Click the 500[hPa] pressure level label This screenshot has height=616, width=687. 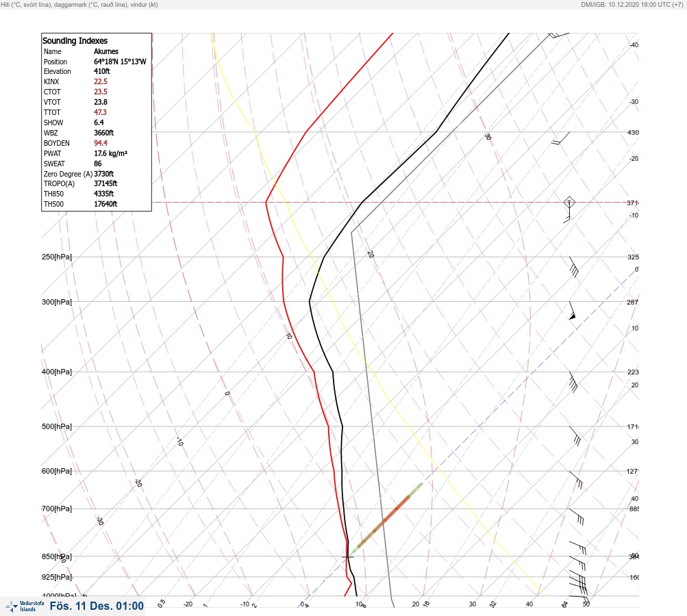click(x=57, y=426)
